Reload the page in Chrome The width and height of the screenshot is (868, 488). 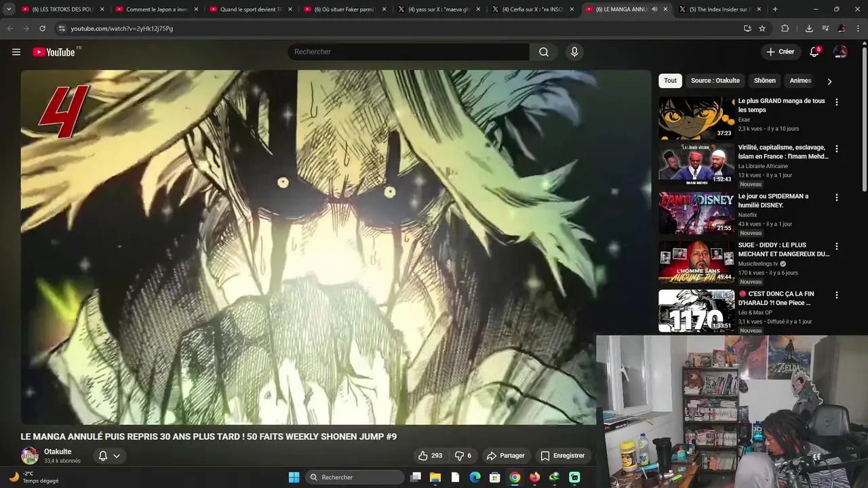(x=42, y=28)
